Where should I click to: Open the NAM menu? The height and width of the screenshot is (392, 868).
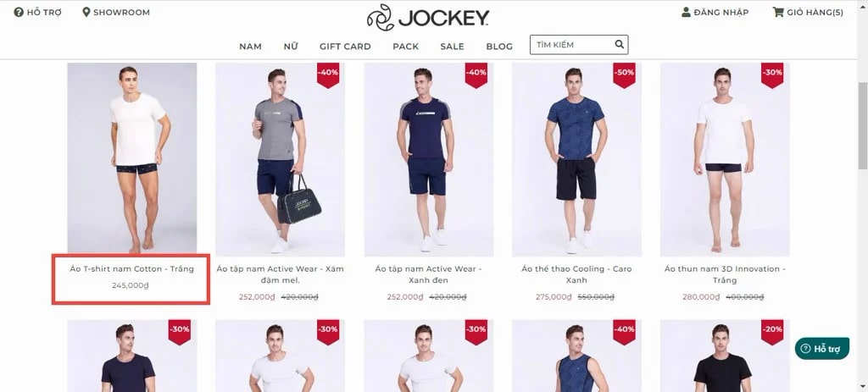click(x=250, y=47)
